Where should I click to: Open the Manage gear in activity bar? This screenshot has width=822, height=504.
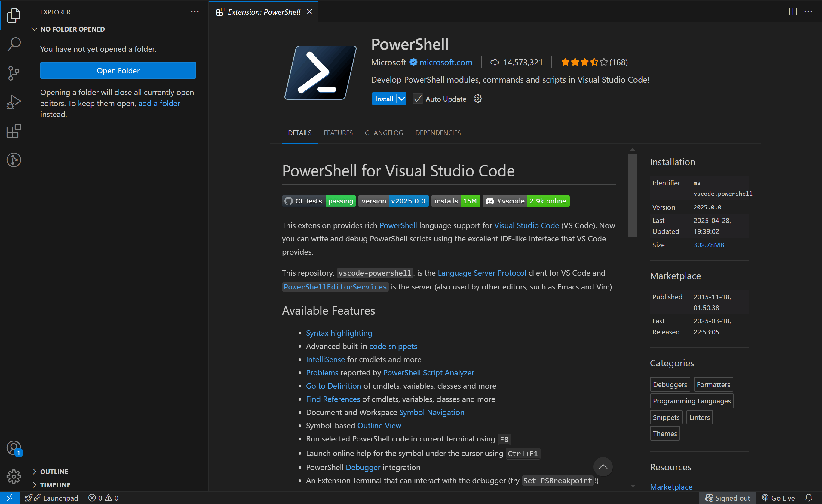(14, 476)
